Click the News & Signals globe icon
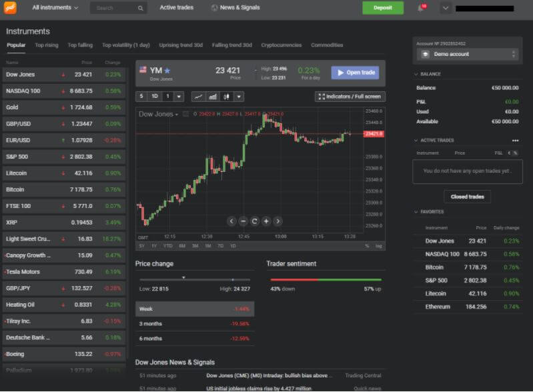 (x=214, y=8)
